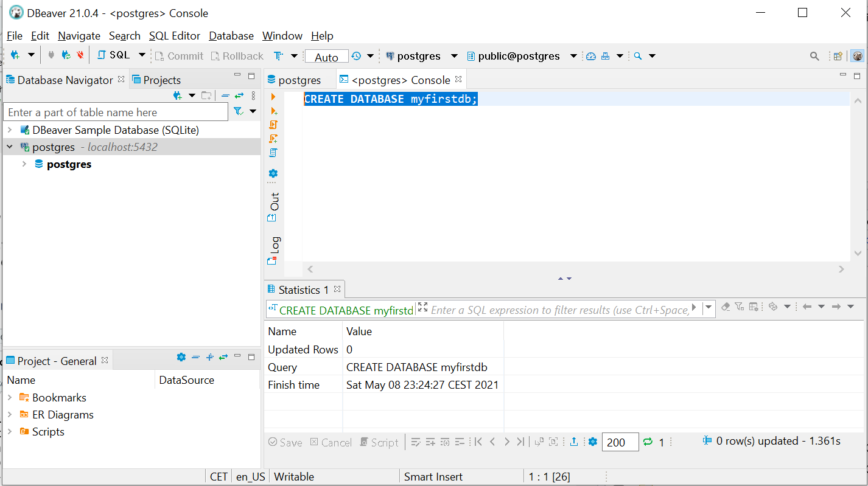Click the Rollback button
This screenshot has height=486, width=868.
click(237, 56)
